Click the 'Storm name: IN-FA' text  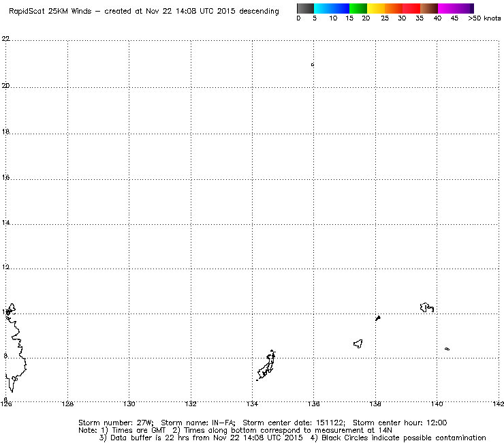click(x=198, y=423)
